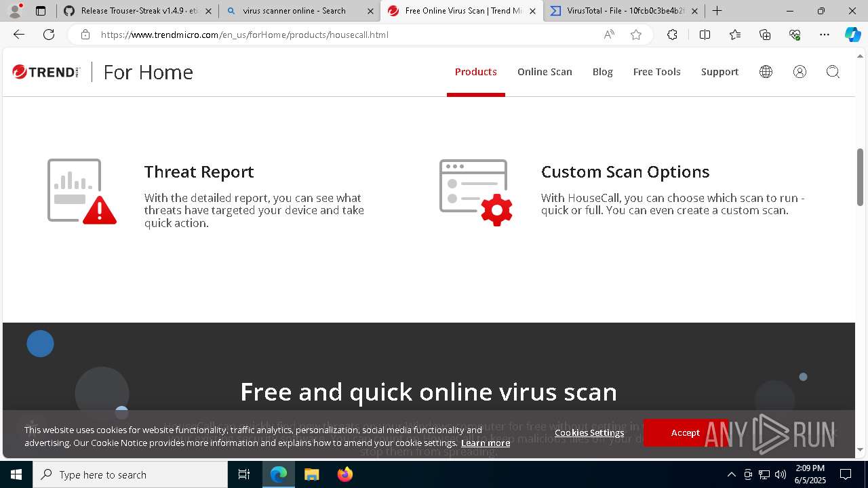Viewport: 868px width, 488px height.
Task: Open the taskbar clock and date
Action: pos(810,474)
